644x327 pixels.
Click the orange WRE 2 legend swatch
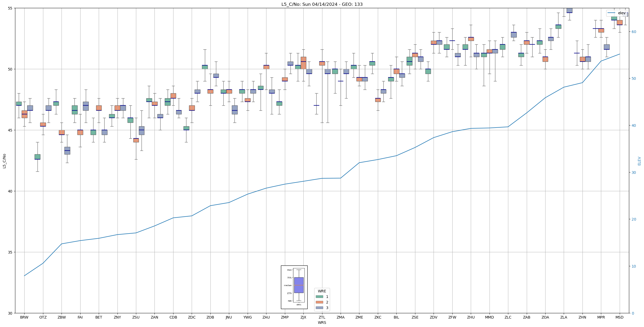(x=319, y=302)
